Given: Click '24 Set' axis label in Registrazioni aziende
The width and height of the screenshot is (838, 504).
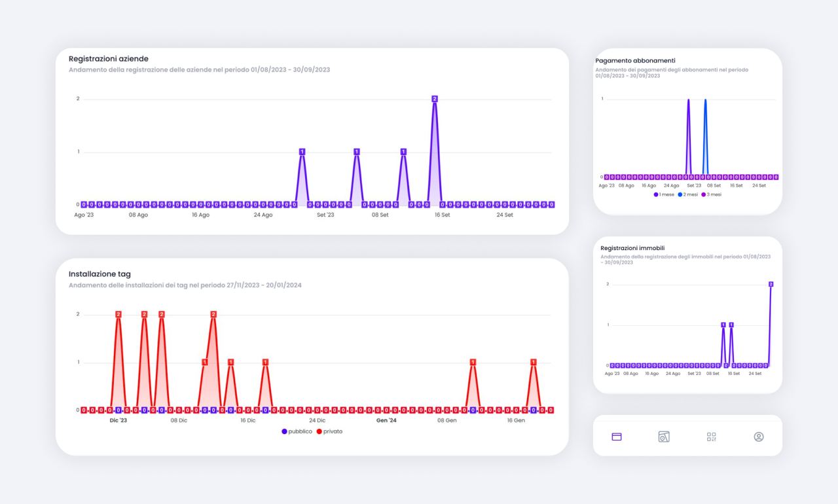Looking at the screenshot, I should 505,215.
